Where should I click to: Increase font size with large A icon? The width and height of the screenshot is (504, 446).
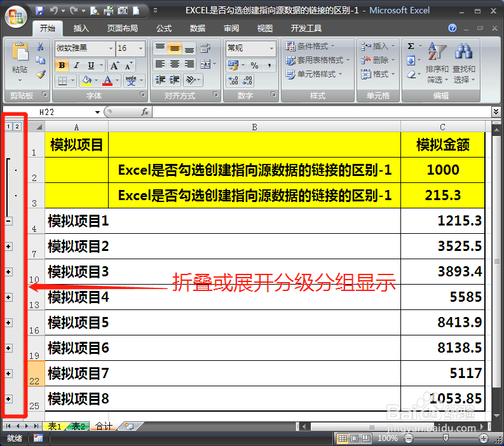click(114, 66)
